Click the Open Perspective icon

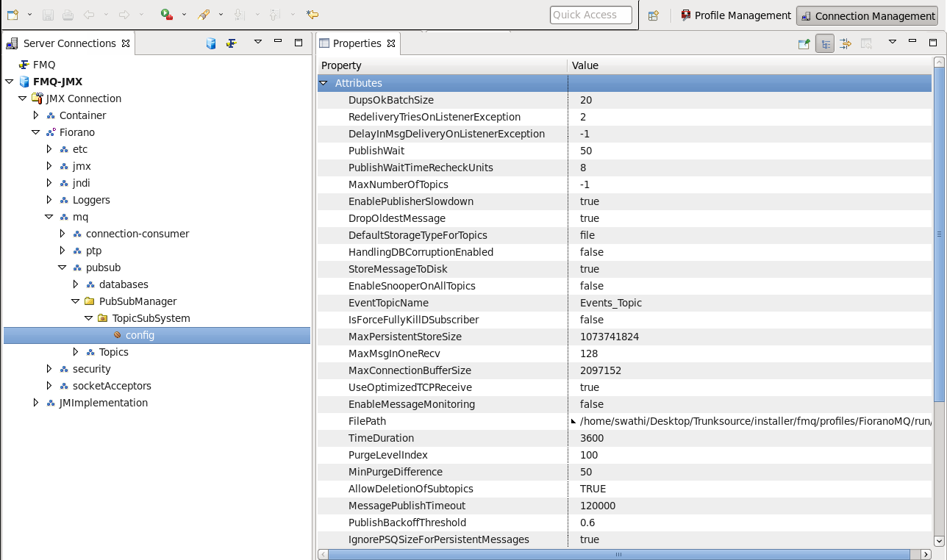coord(653,15)
